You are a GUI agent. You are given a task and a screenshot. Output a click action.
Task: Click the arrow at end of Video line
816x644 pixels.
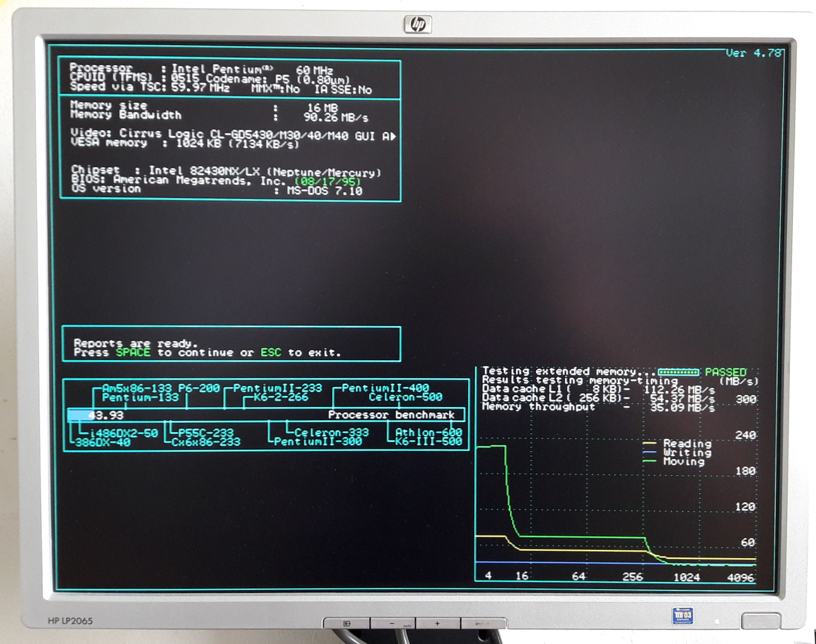tap(393, 136)
